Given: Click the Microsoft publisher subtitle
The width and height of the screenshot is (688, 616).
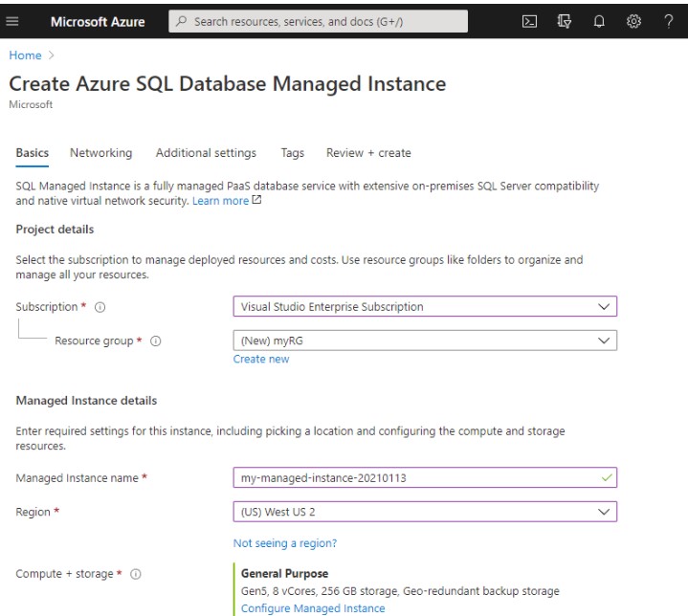Looking at the screenshot, I should tap(31, 104).
